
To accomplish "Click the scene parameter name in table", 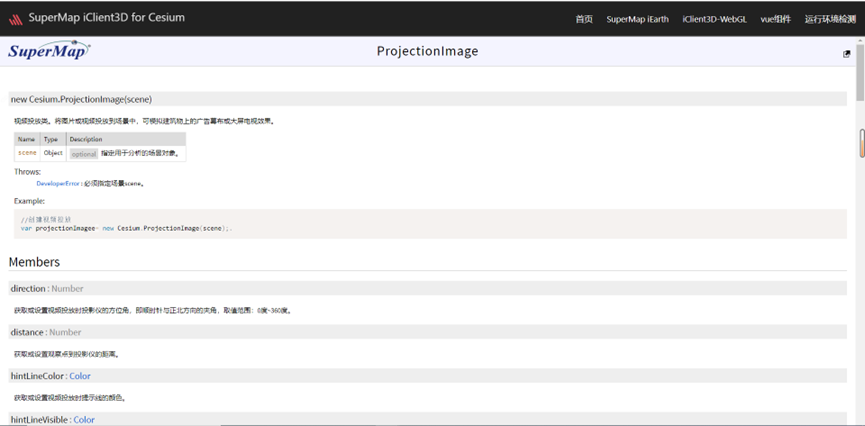I will (28, 153).
